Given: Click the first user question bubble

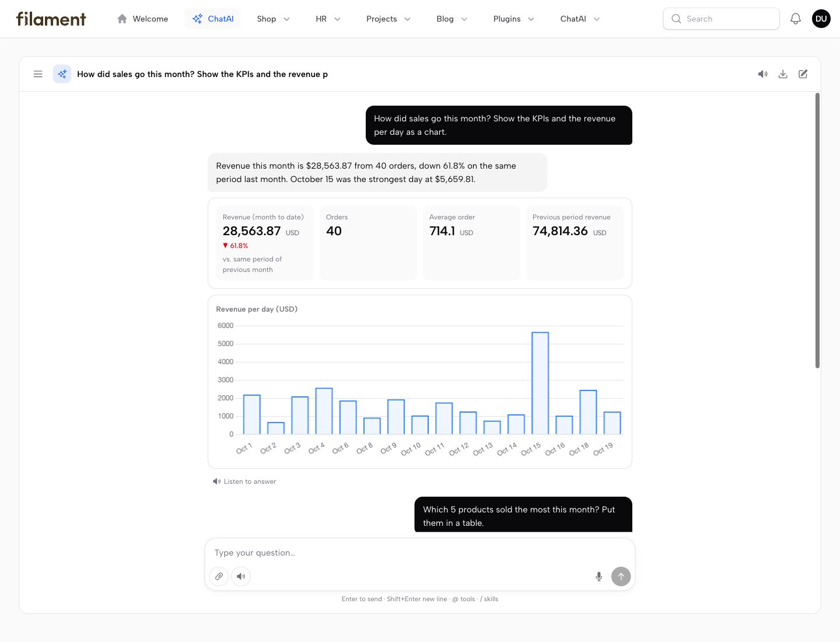Looking at the screenshot, I should [499, 125].
